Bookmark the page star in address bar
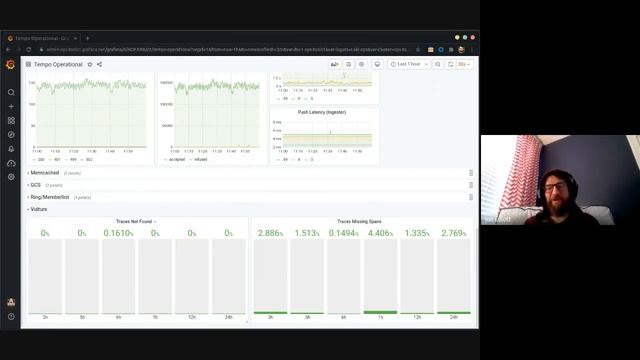 coord(418,49)
